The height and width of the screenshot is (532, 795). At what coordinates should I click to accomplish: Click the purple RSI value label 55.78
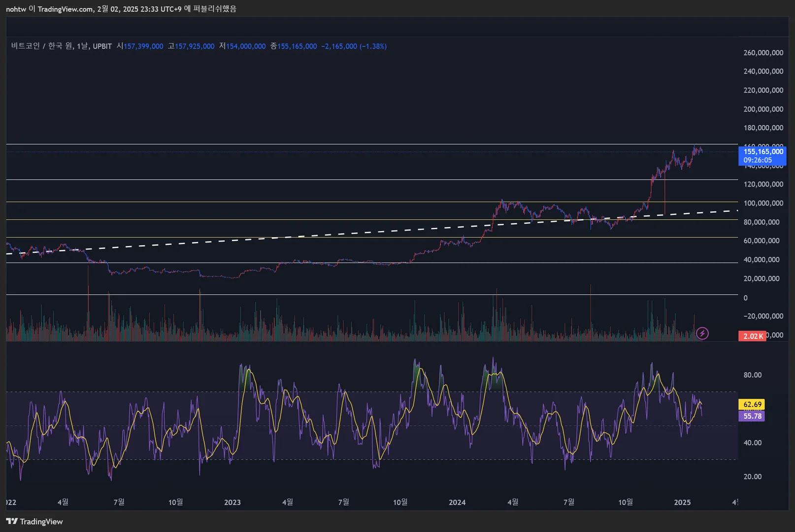click(x=752, y=416)
